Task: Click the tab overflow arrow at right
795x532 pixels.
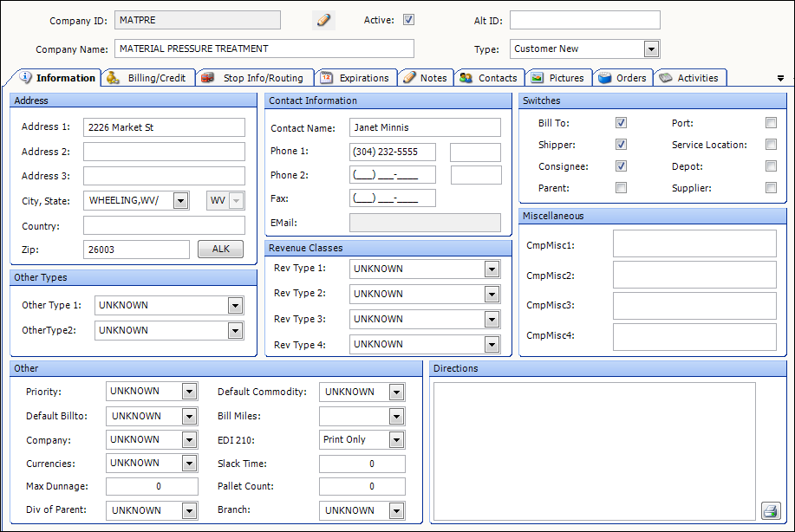Action: pyautogui.click(x=781, y=78)
